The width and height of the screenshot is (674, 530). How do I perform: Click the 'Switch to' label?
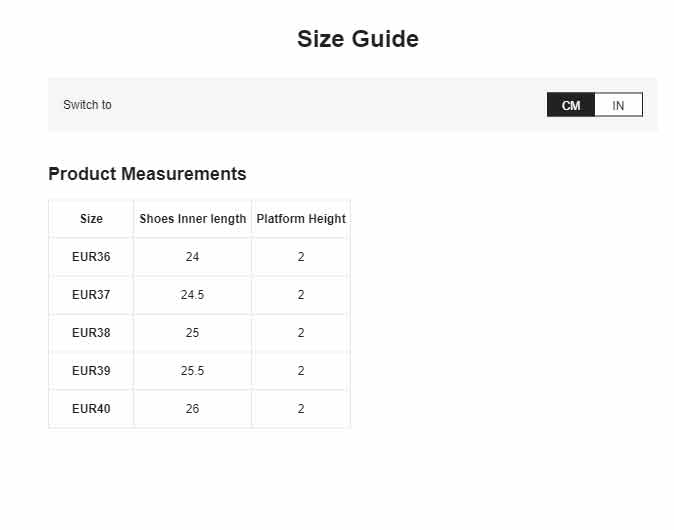click(87, 105)
